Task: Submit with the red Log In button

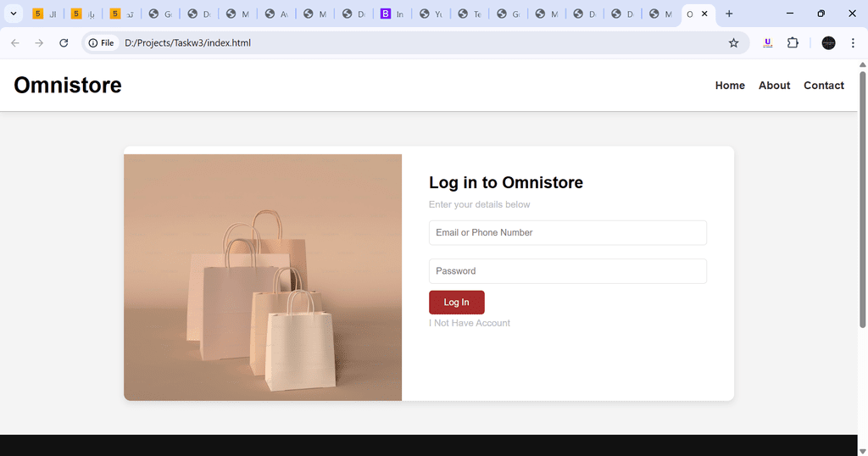Action: point(457,302)
